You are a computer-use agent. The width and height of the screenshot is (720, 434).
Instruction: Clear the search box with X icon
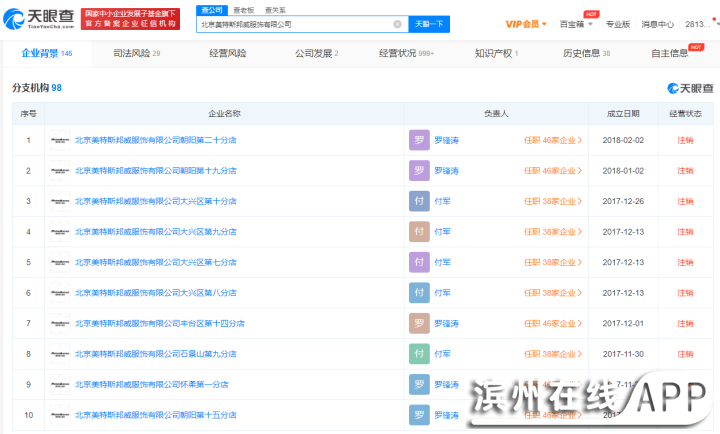[397, 24]
